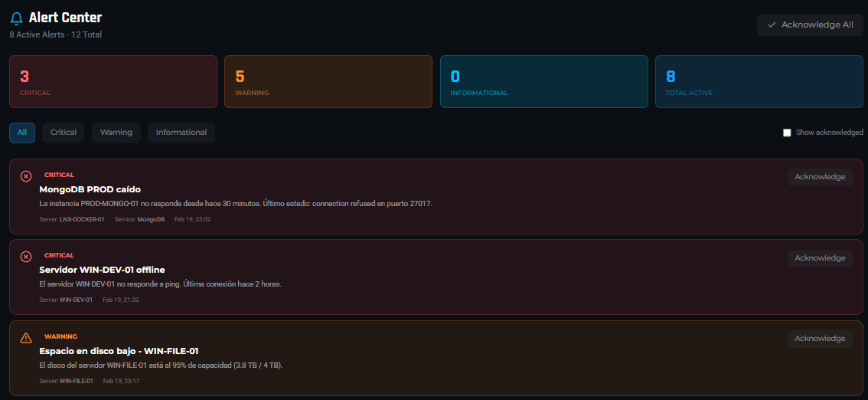
Task: Select the All filter tab
Action: point(22,133)
